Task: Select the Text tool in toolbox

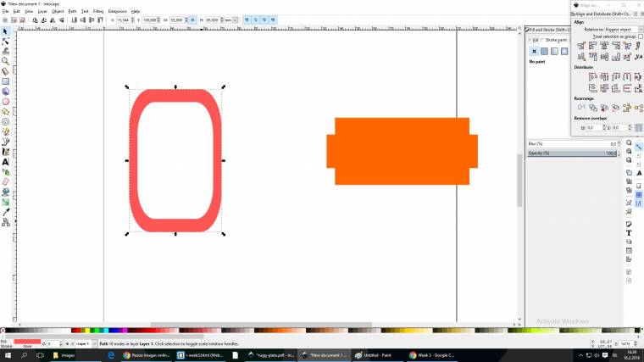Action: [5, 162]
